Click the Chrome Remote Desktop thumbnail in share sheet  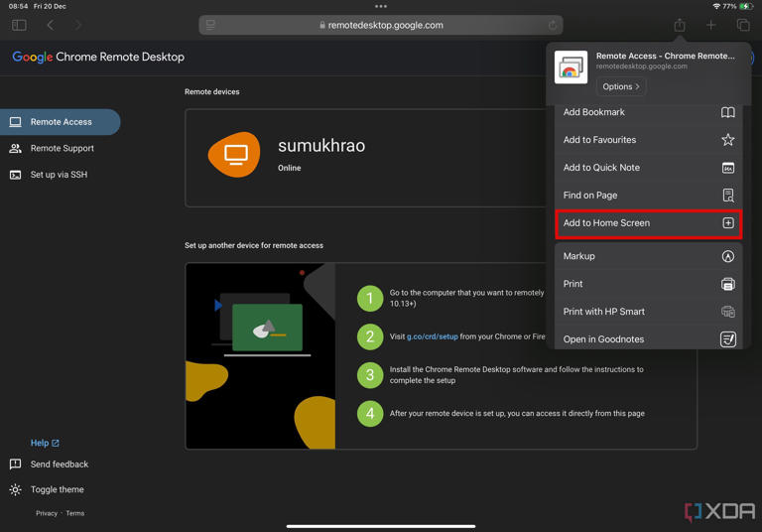[x=571, y=67]
